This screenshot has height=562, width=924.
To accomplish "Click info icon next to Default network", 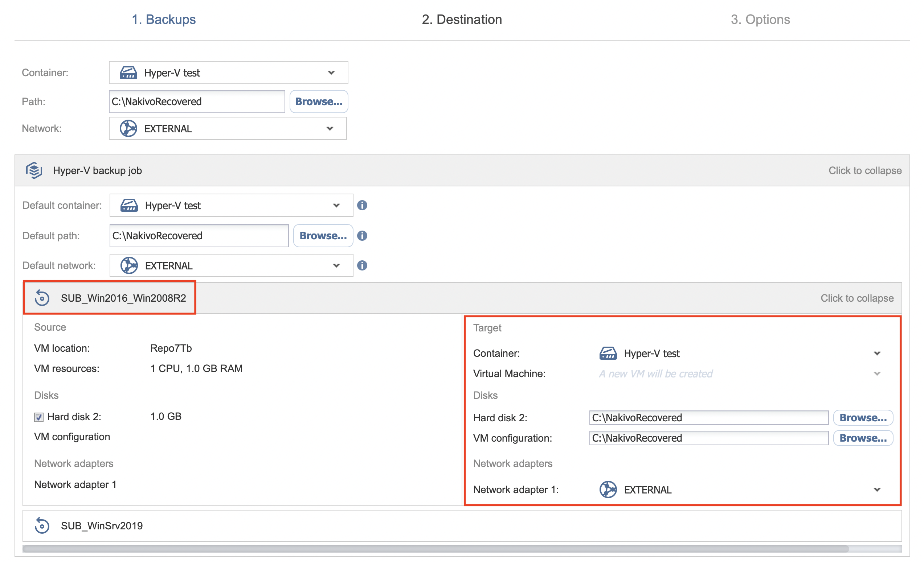I will pos(362,265).
